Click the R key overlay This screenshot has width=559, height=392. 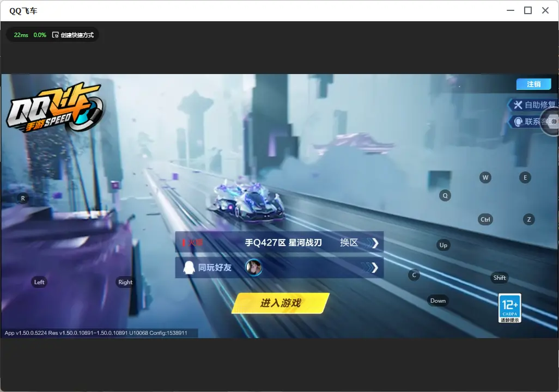pyautogui.click(x=23, y=198)
